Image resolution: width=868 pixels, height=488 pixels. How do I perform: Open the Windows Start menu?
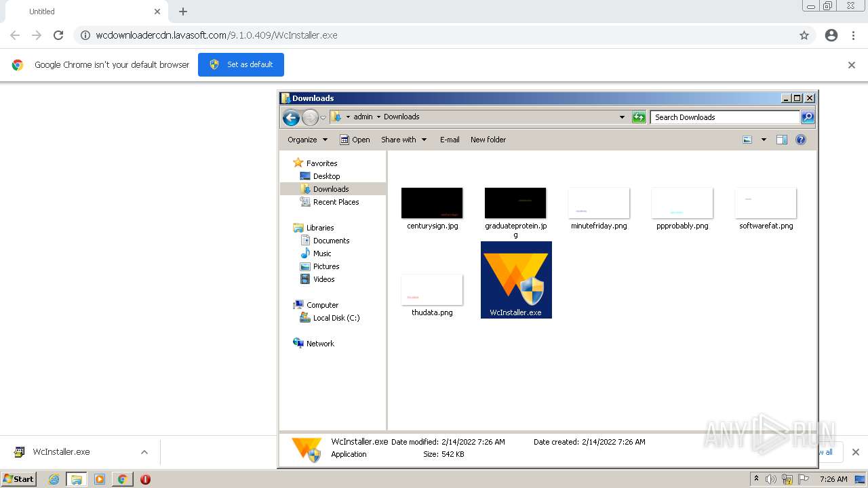[x=19, y=479]
